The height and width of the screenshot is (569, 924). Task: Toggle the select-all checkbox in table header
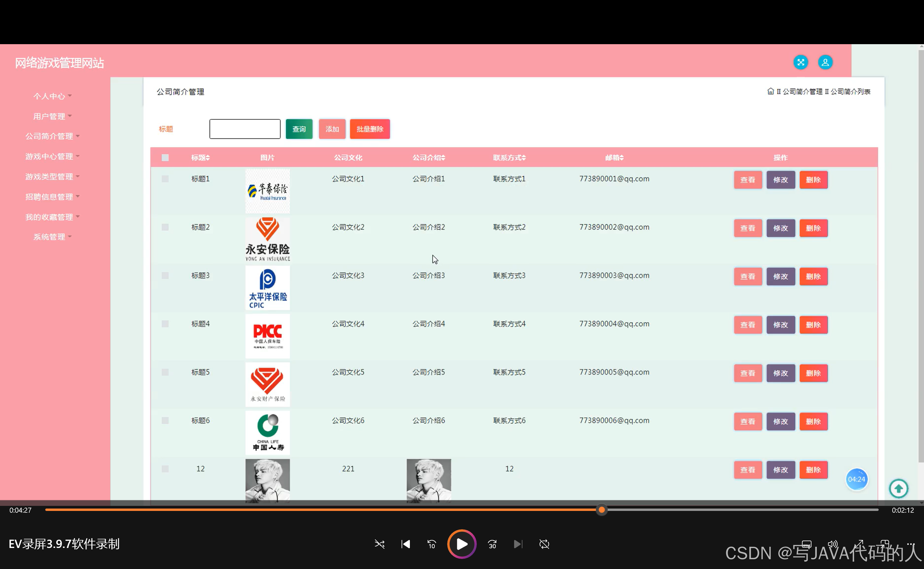pos(165,158)
